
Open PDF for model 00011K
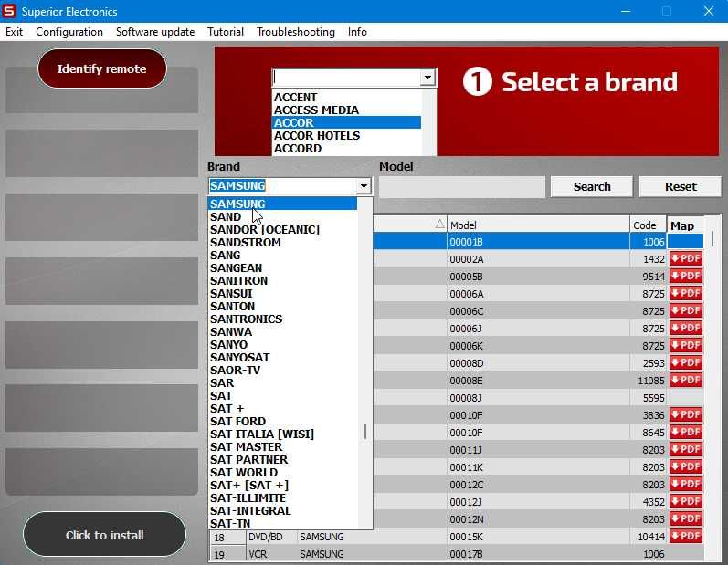point(686,466)
